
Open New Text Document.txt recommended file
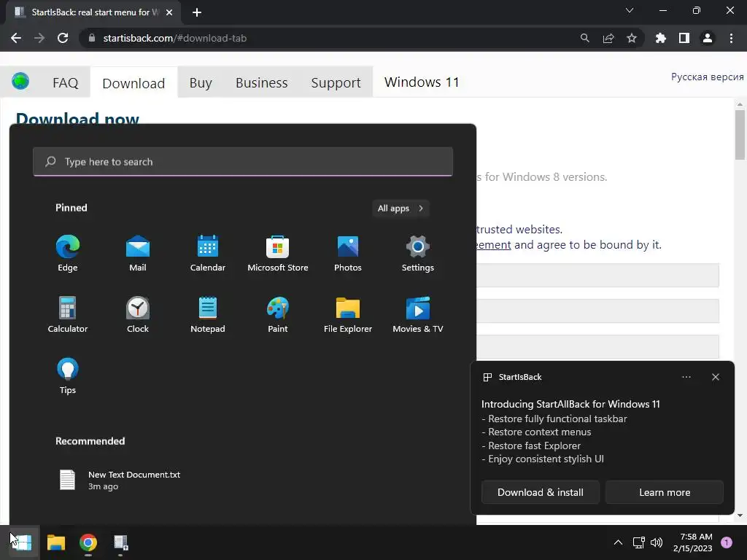click(119, 480)
